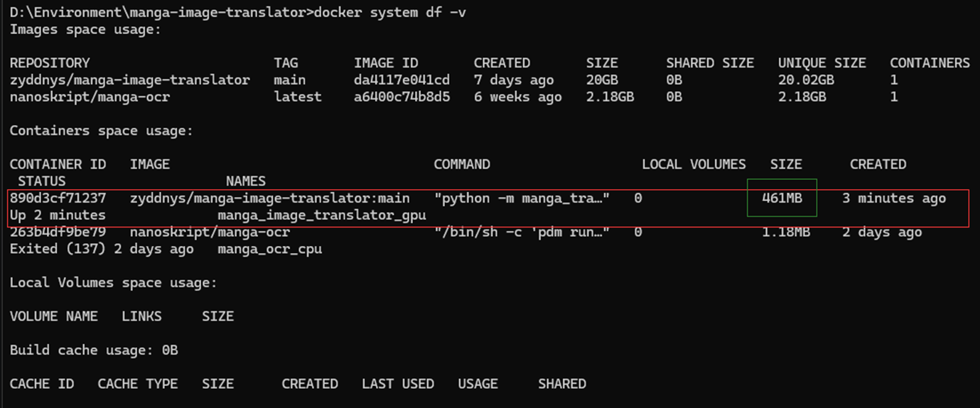Select the manga_ocr_cpu container name
The width and height of the screenshot is (980, 408).
pyautogui.click(x=270, y=249)
